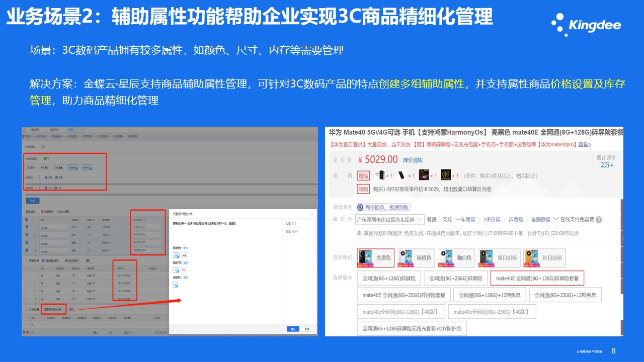
Task: Click the 限购 promotion tag
Action: click(363, 189)
